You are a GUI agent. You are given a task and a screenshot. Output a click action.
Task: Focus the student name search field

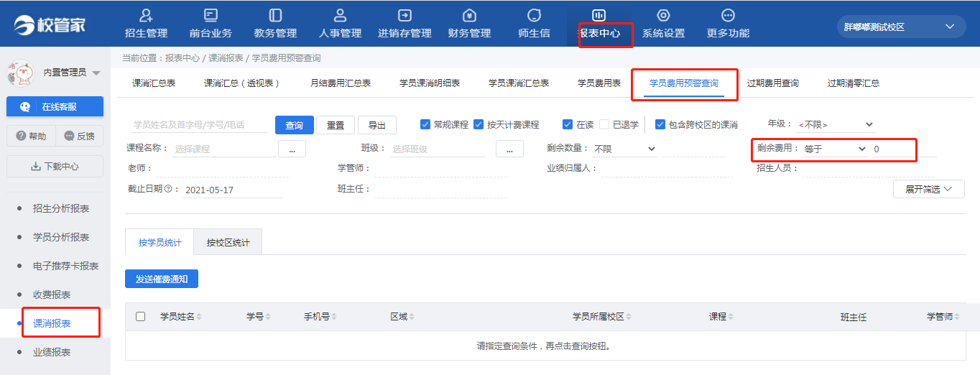click(x=200, y=125)
